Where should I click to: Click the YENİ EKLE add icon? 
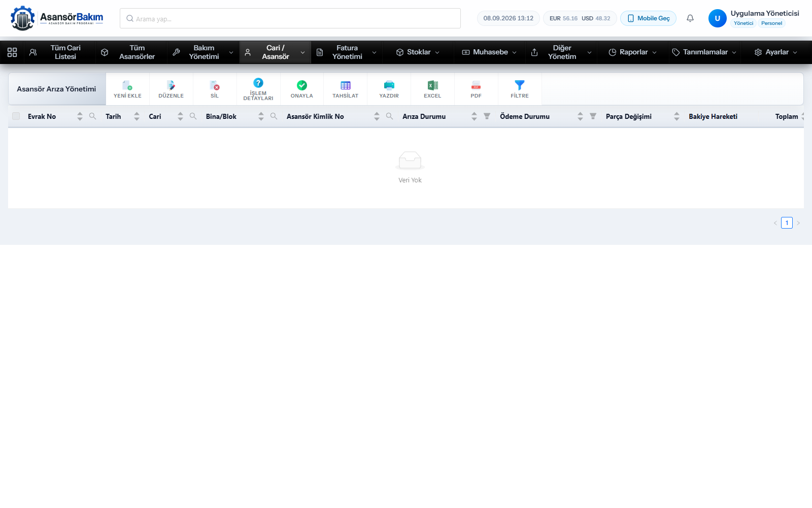[127, 85]
